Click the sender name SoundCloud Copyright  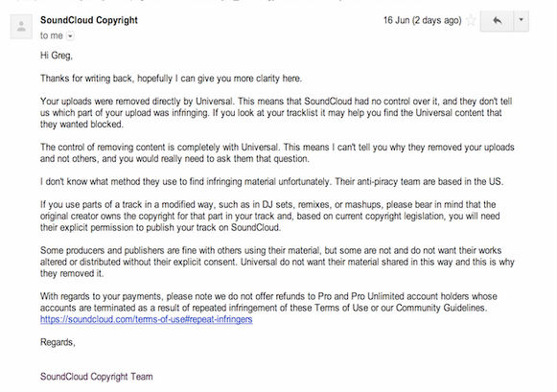pos(89,20)
